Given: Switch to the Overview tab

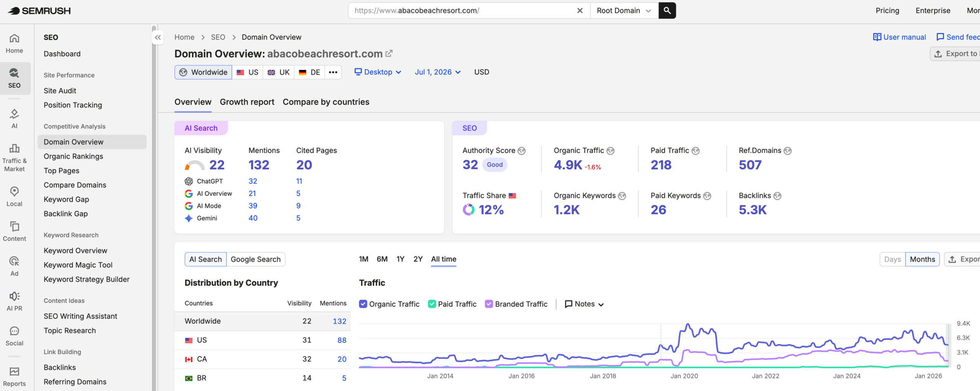Looking at the screenshot, I should point(193,102).
